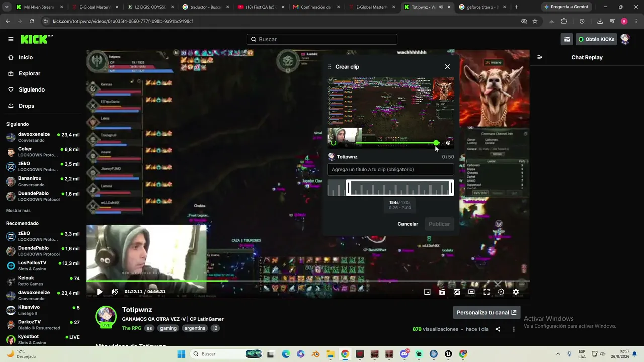The image size is (644, 362).
Task: Bookmark this page with the star
Action: coord(535,21)
